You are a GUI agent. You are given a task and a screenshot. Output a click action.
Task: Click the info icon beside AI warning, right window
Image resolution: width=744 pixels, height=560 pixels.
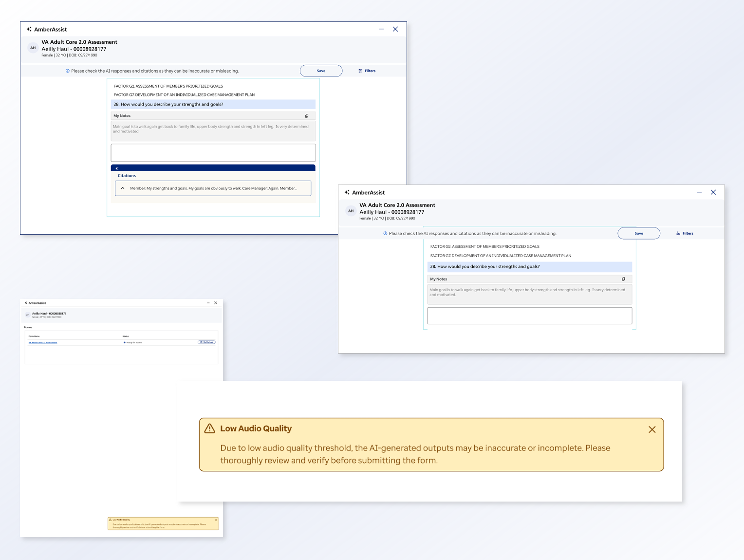tap(386, 234)
